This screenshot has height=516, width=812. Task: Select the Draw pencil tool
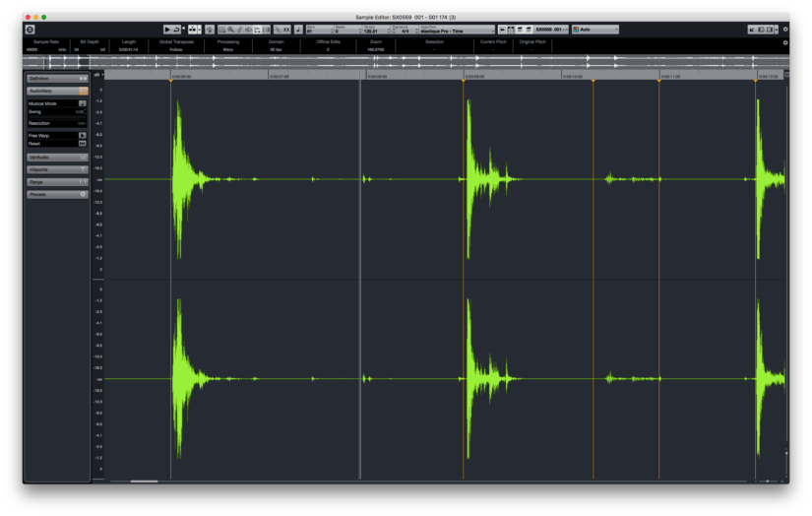(240, 30)
